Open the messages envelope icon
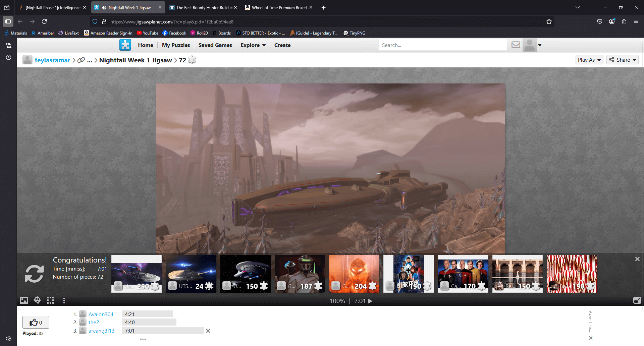 [516, 45]
